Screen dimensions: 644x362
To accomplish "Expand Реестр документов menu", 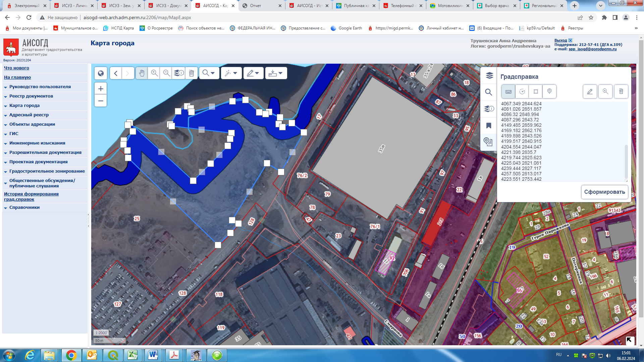I will [31, 96].
